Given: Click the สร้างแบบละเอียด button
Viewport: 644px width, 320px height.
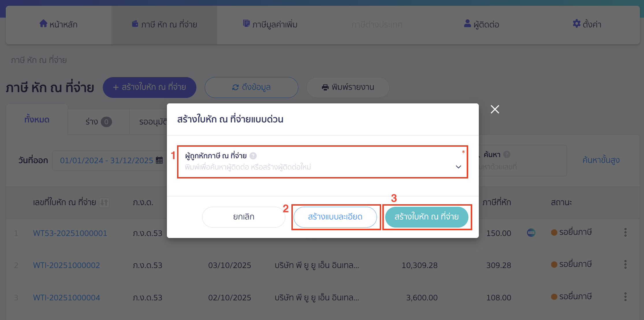Looking at the screenshot, I should click(x=335, y=217).
